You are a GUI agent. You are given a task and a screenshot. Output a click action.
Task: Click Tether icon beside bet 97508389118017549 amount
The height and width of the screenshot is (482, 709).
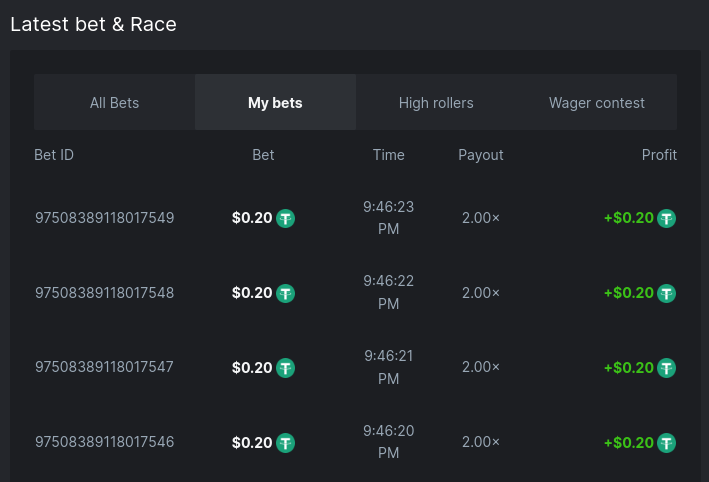point(286,218)
